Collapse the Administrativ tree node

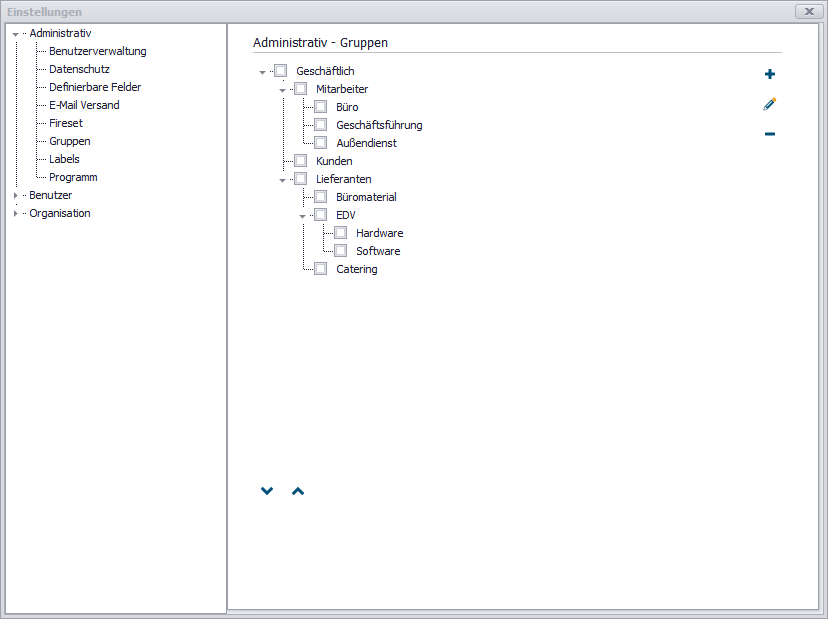(x=15, y=34)
